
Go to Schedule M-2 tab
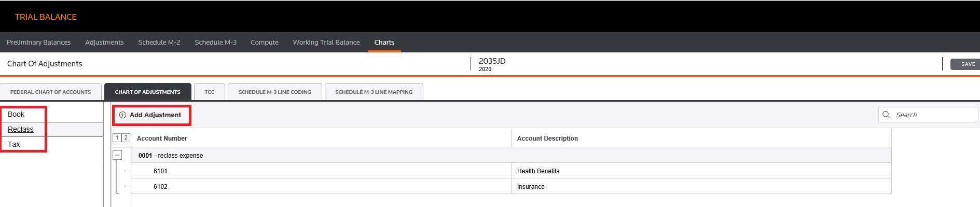point(159,43)
